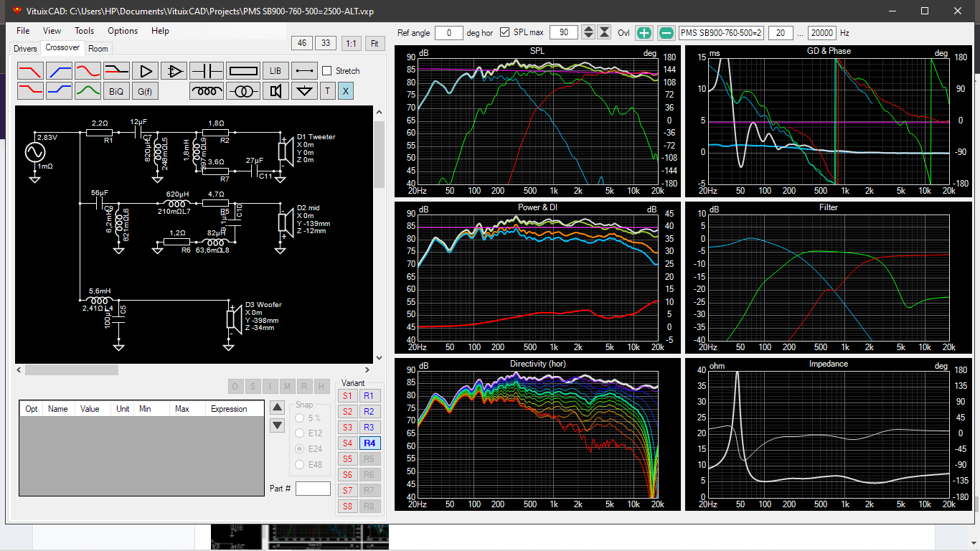Click the 20000 Hz upper frequency field

[x=822, y=33]
